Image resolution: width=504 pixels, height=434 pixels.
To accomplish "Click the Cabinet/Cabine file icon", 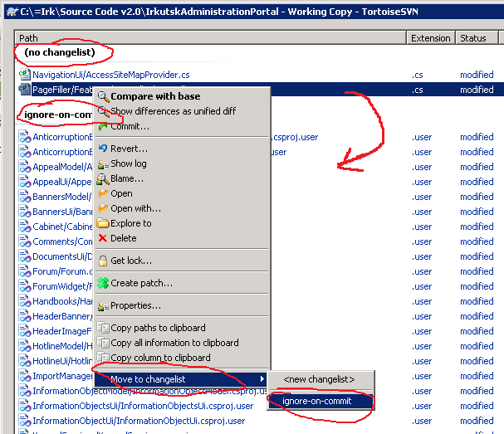I will (24, 227).
